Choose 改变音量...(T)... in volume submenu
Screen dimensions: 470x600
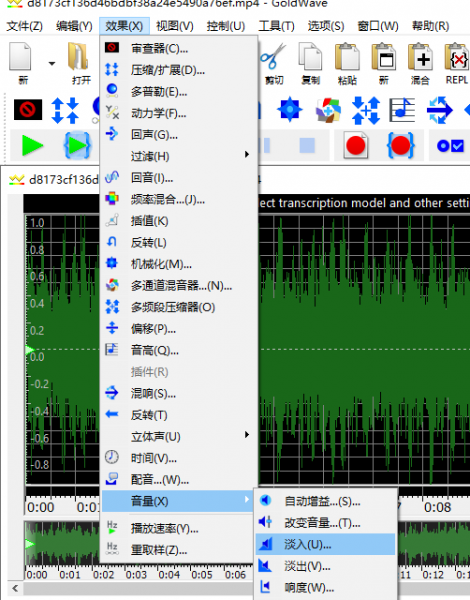click(x=326, y=522)
